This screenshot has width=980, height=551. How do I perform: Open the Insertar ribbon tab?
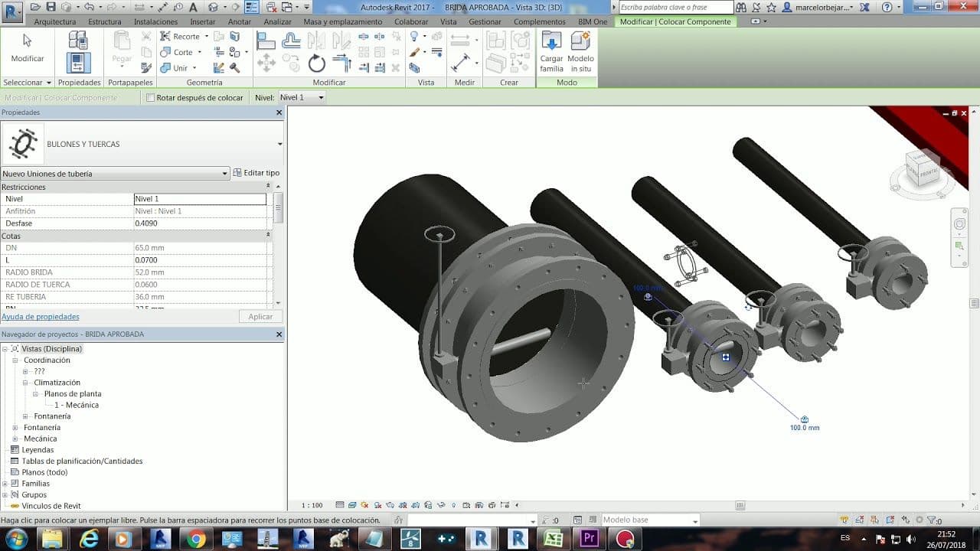203,21
